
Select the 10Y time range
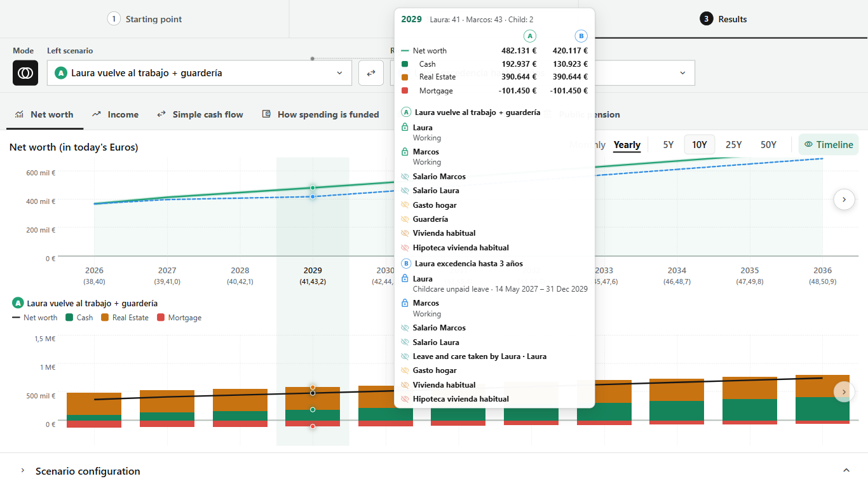coord(700,145)
